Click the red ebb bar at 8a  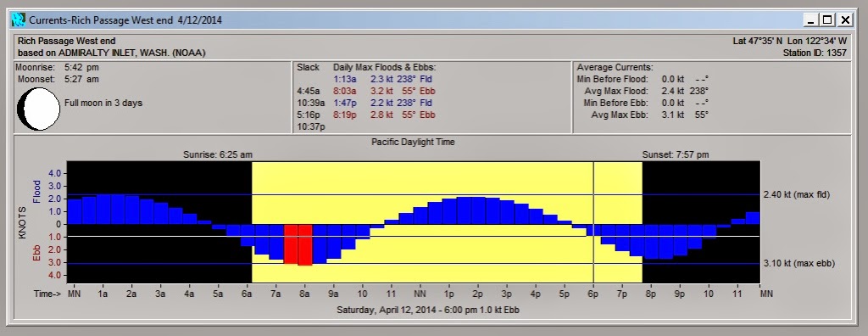305,244
